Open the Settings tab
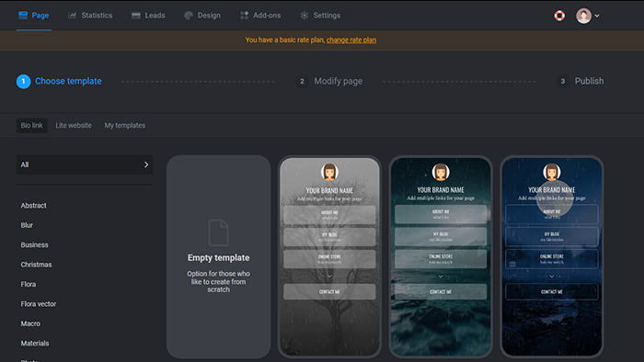The width and height of the screenshot is (644, 362). (x=320, y=16)
